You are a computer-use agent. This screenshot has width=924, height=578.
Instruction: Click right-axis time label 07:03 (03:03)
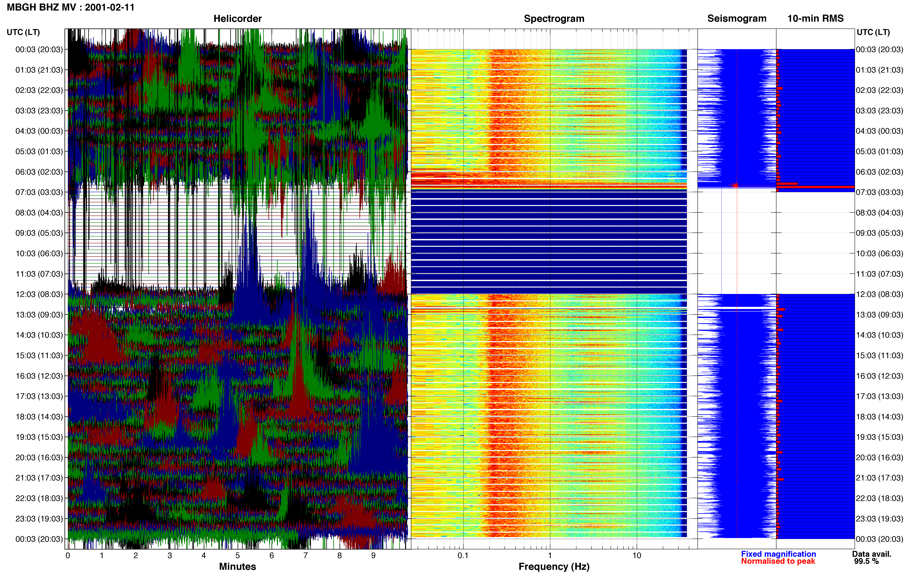point(880,192)
